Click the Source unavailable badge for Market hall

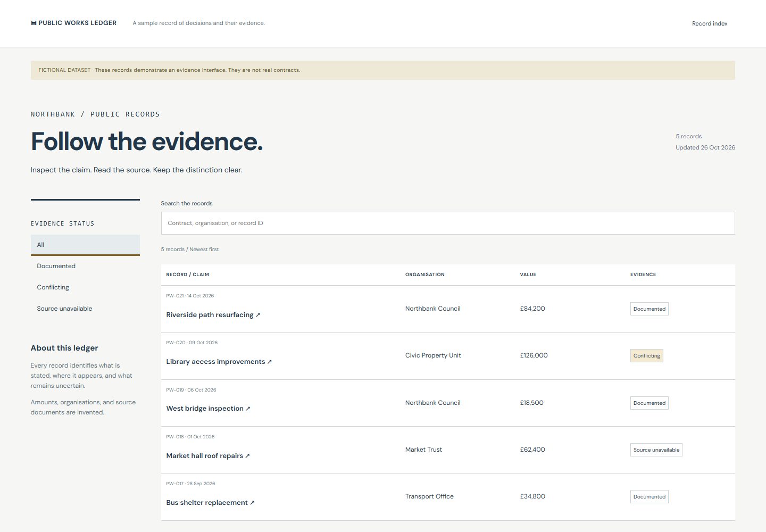(x=656, y=450)
